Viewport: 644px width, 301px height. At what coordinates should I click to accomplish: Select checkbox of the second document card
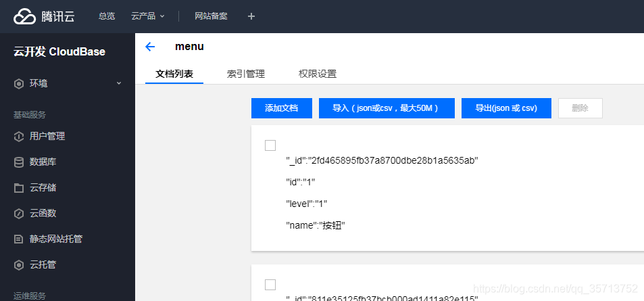point(270,285)
